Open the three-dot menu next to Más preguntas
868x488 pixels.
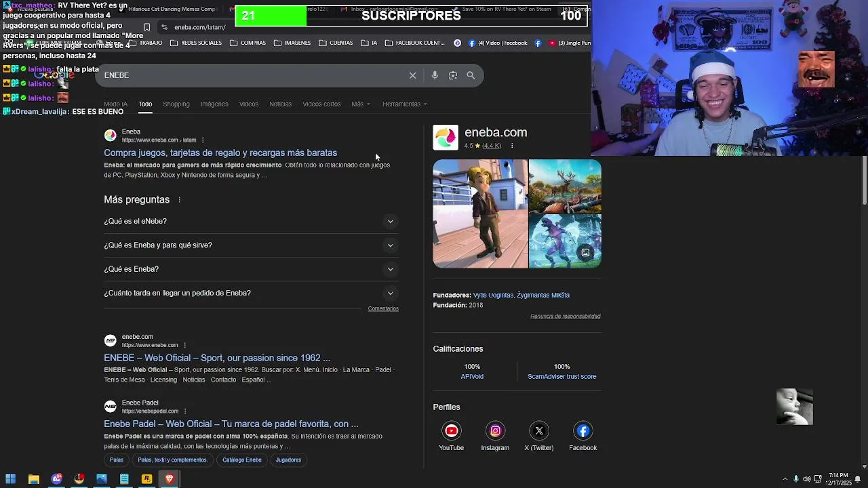click(180, 200)
